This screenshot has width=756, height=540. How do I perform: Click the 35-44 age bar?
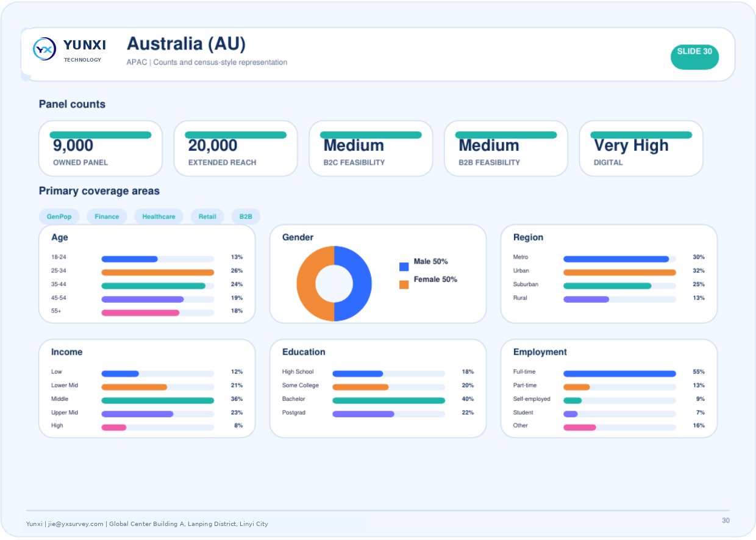click(x=153, y=286)
